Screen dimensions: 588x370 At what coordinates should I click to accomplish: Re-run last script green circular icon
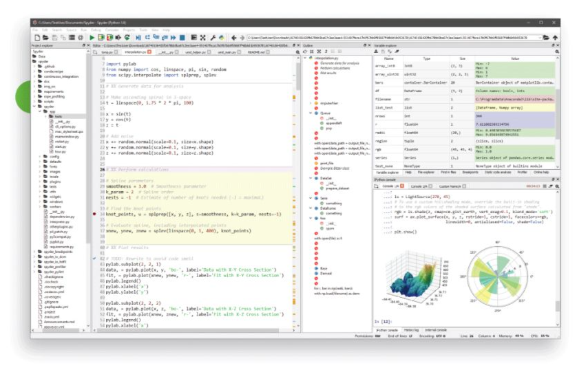[127, 38]
